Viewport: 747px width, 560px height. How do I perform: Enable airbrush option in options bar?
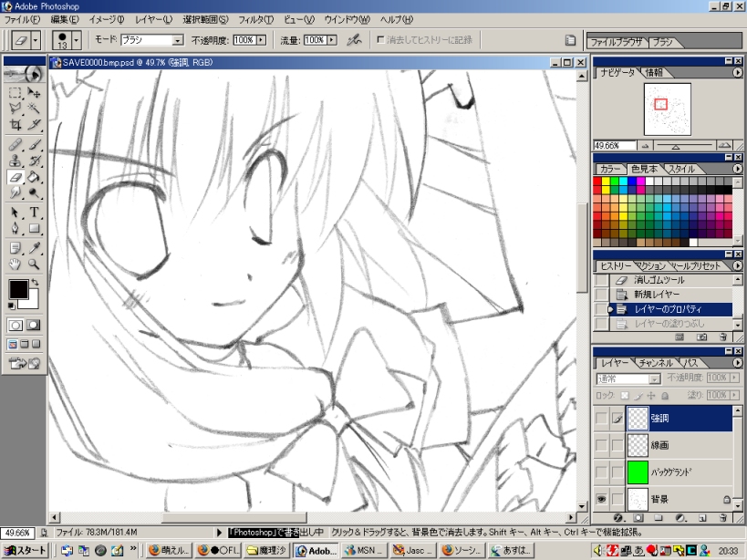click(x=354, y=40)
